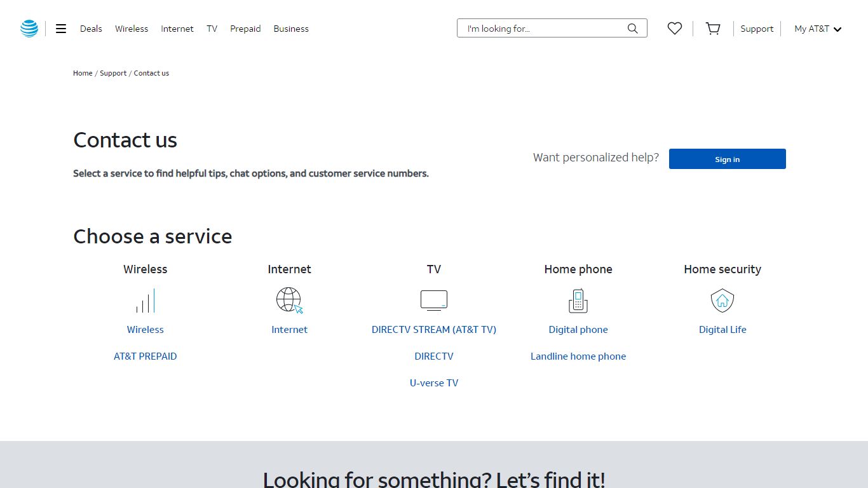The height and width of the screenshot is (488, 868).
Task: Click the Home phone handset icon
Action: point(578,301)
